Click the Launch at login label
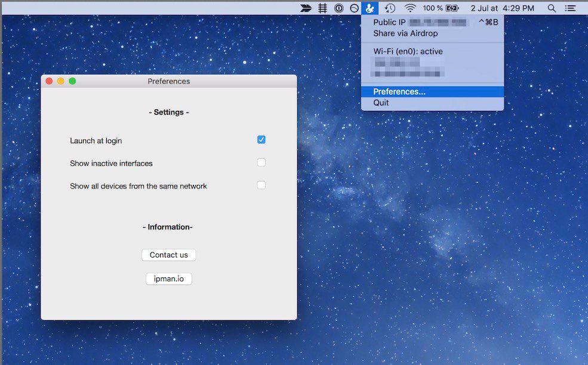The height and width of the screenshot is (365, 588). click(x=96, y=141)
